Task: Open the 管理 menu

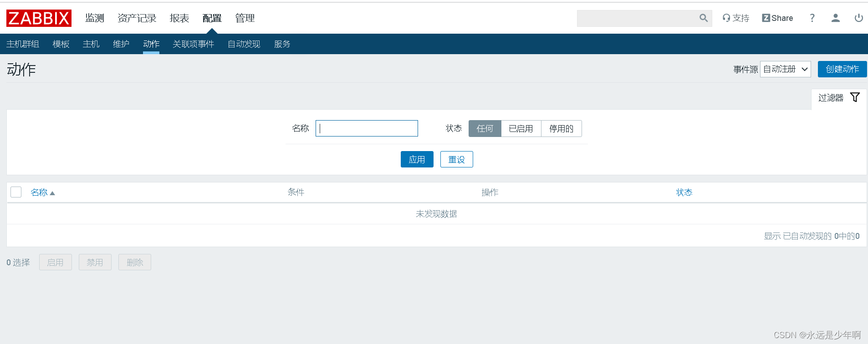Action: coord(245,18)
